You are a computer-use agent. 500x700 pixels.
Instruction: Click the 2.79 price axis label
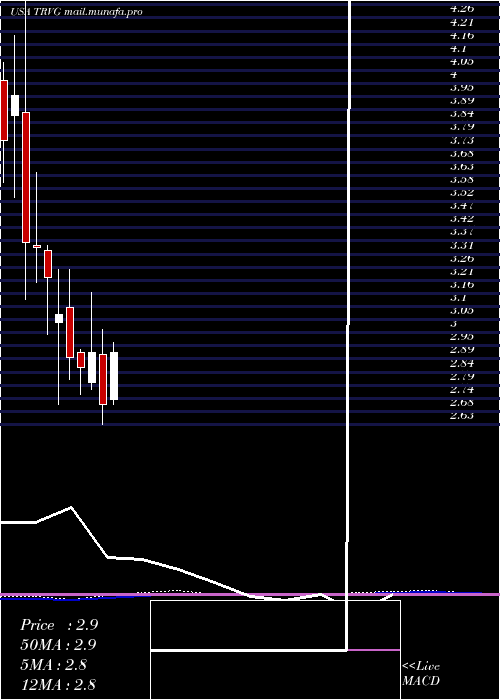[462, 376]
